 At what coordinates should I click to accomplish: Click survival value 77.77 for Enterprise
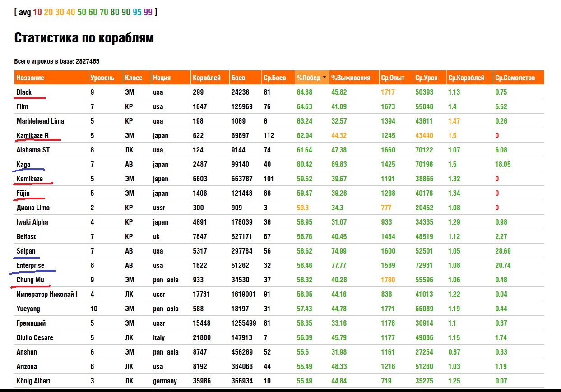(x=339, y=265)
